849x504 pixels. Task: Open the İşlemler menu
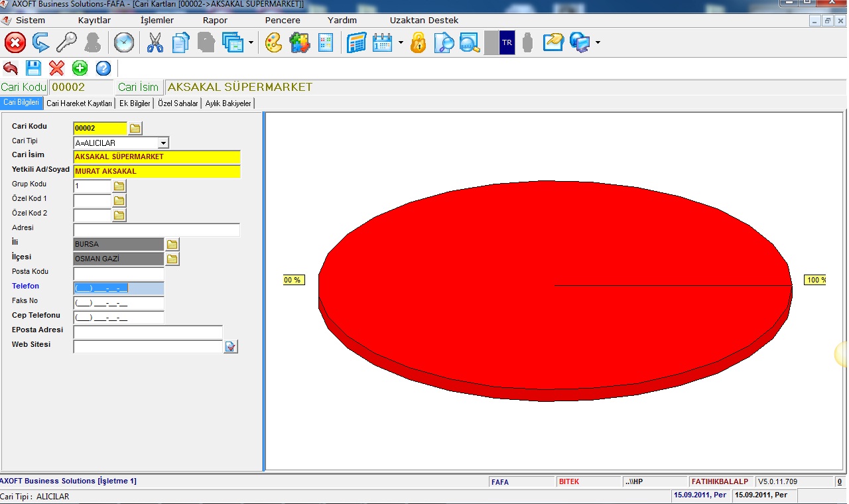point(157,21)
